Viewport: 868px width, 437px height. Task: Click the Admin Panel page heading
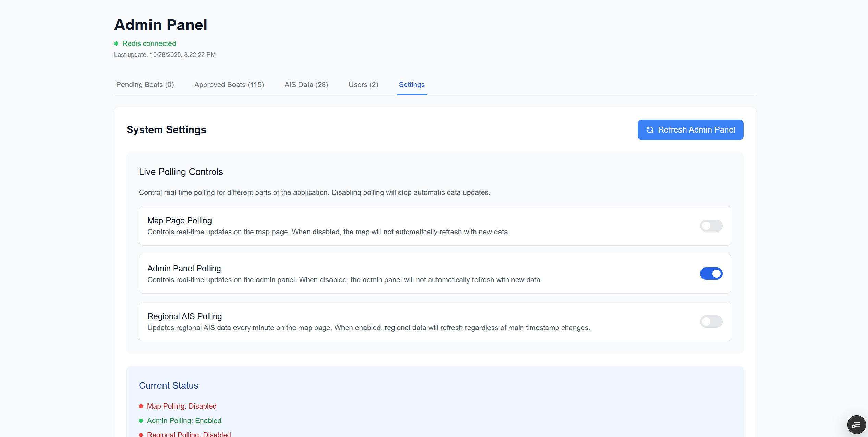coord(160,24)
